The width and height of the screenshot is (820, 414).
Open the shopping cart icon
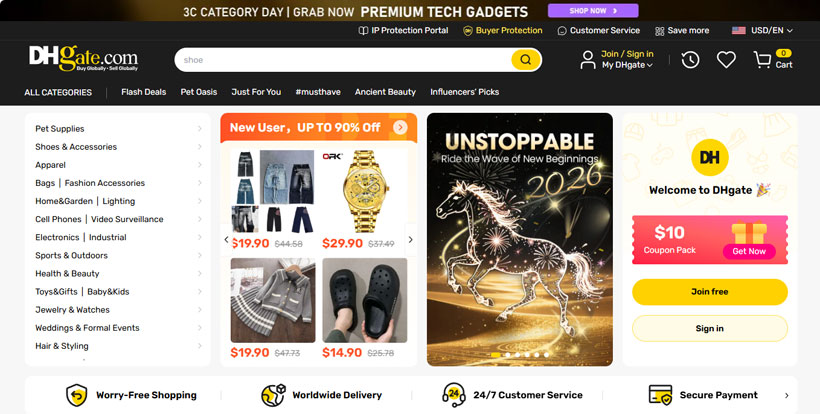[x=762, y=60]
